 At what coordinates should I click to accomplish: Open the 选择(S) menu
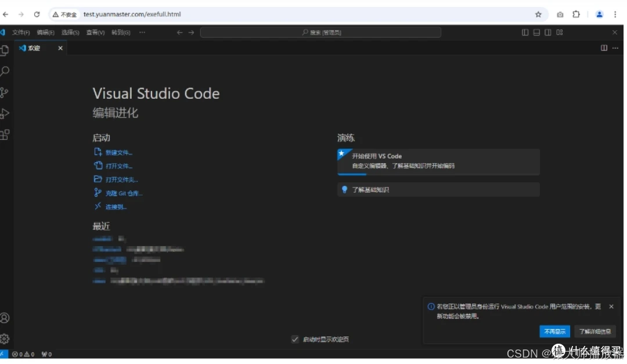pyautogui.click(x=70, y=33)
